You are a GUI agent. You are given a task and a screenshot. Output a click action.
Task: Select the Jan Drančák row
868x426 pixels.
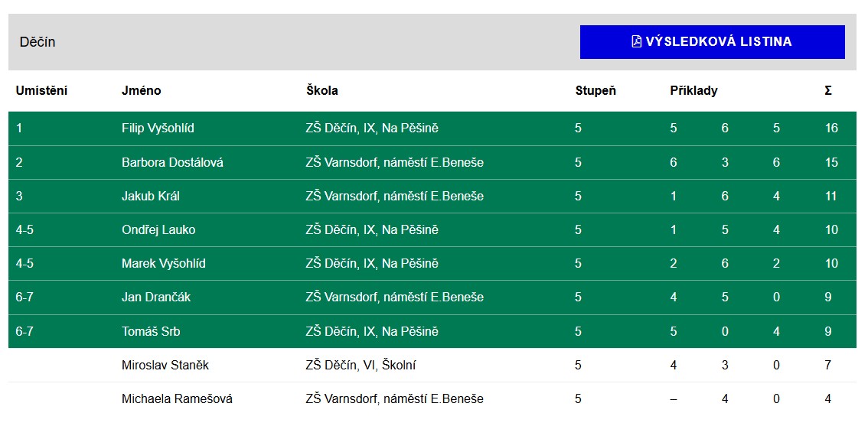pyautogui.click(x=156, y=297)
